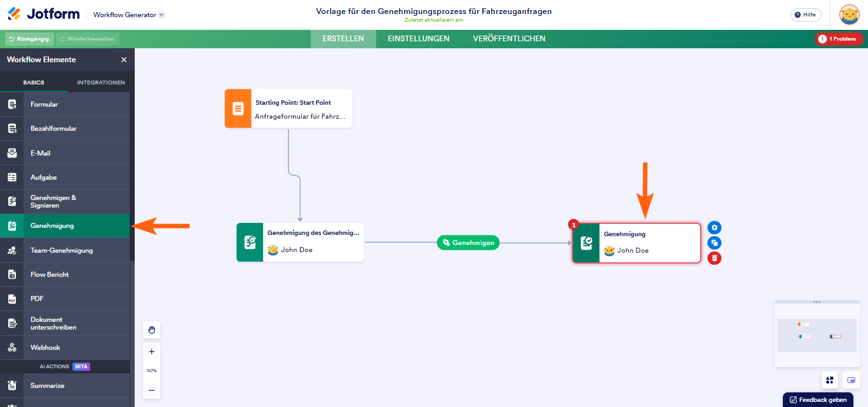The width and height of the screenshot is (868, 407).
Task: Switch to the VERÖFFENTLICHEN tab
Action: click(x=509, y=39)
